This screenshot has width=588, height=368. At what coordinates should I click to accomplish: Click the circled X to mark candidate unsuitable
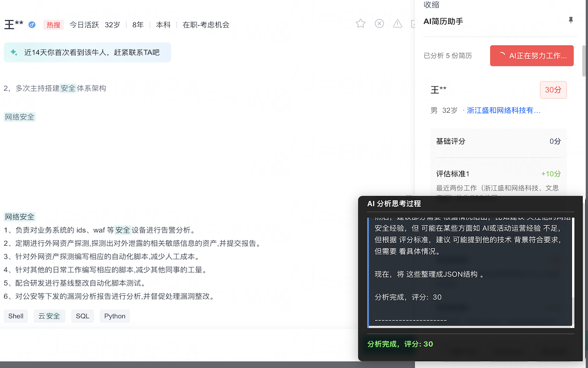click(x=379, y=23)
